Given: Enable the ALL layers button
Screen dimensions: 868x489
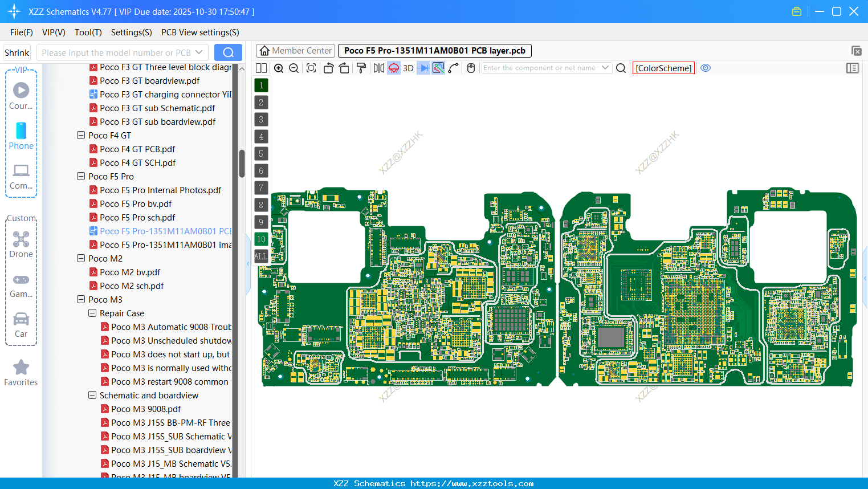Looking at the screenshot, I should (260, 256).
